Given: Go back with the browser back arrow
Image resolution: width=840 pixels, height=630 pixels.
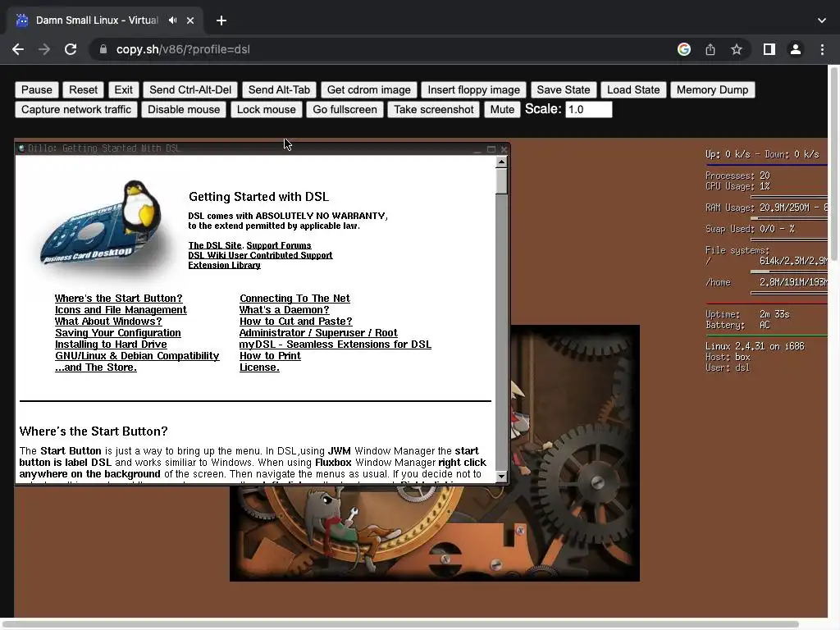Looking at the screenshot, I should (18, 49).
